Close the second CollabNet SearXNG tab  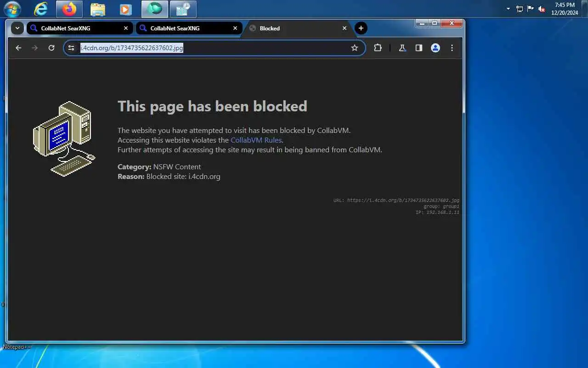tap(235, 28)
